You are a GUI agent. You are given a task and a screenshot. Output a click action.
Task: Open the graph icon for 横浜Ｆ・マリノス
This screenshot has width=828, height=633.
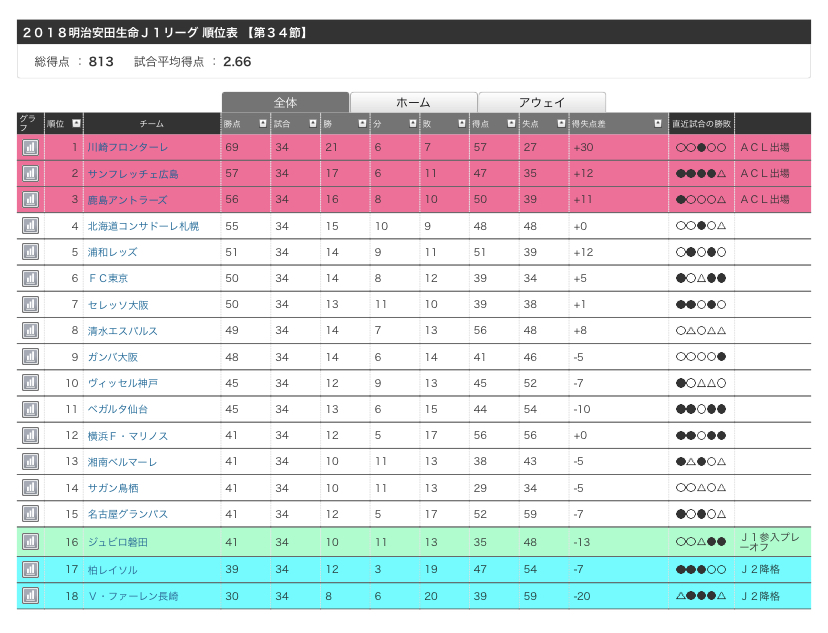click(30, 436)
